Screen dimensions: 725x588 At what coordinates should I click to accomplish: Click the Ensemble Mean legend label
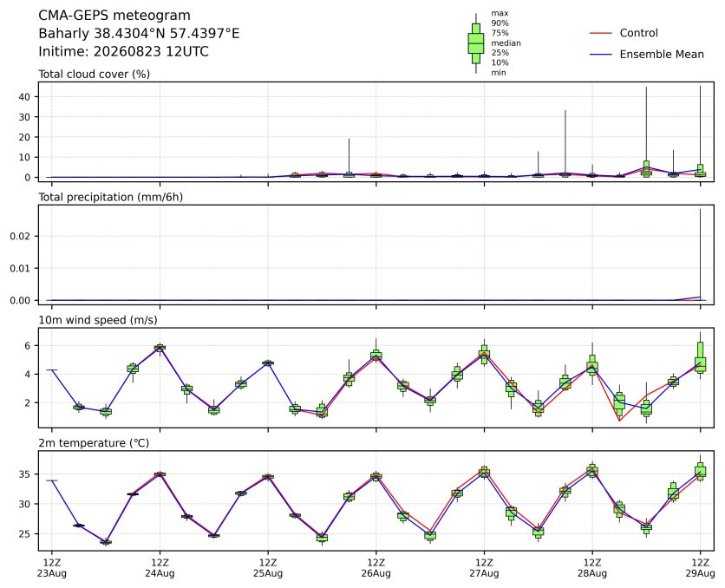point(662,55)
